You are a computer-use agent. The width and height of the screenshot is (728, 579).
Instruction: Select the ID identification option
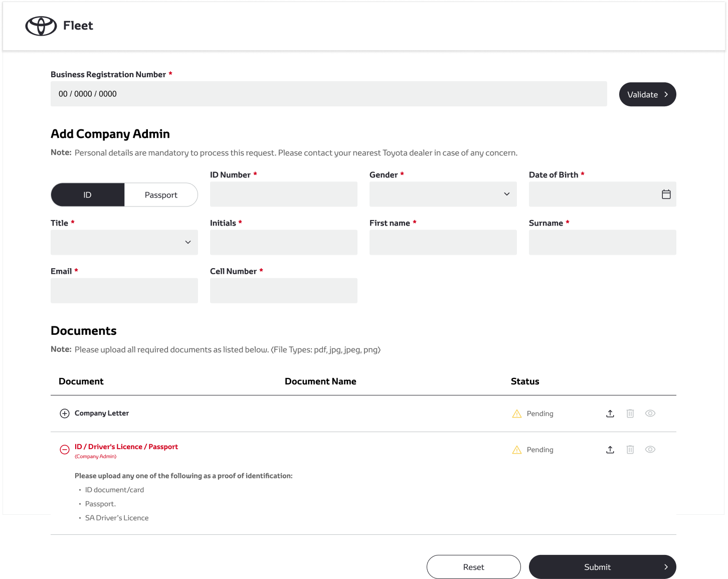click(88, 195)
